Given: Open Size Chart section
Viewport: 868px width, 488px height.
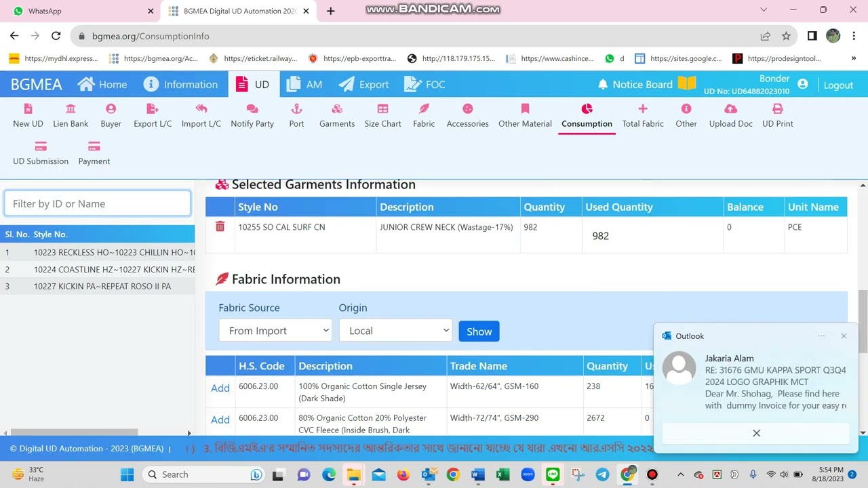Looking at the screenshot, I should pyautogui.click(x=382, y=116).
